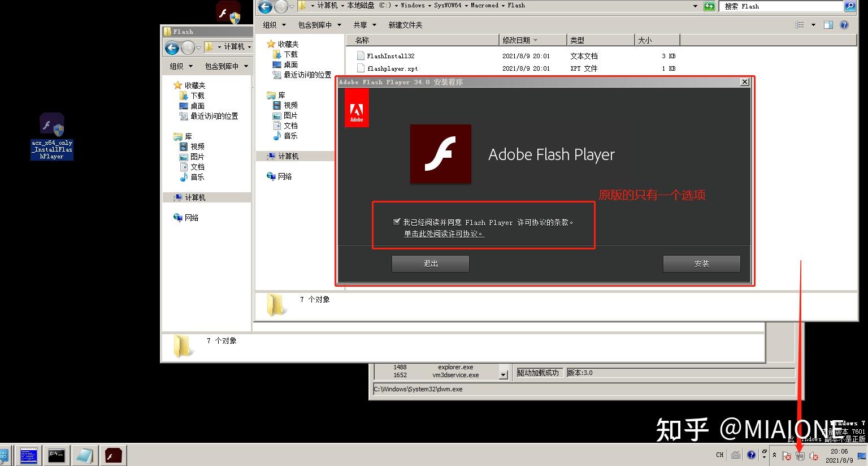Screen dimensions: 868x466
Task: Open the Flash Player installer taskbar icon
Action: (x=113, y=455)
